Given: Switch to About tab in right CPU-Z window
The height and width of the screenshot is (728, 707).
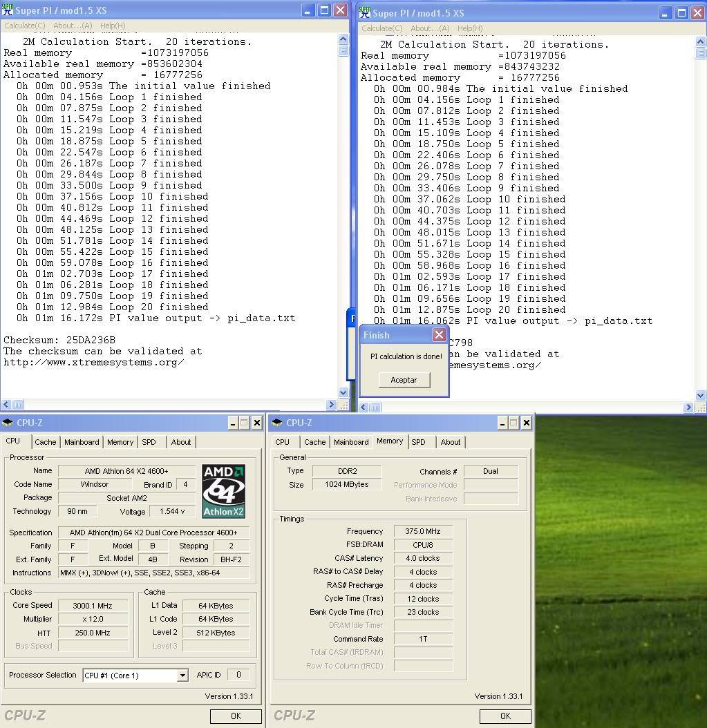Looking at the screenshot, I should [450, 442].
